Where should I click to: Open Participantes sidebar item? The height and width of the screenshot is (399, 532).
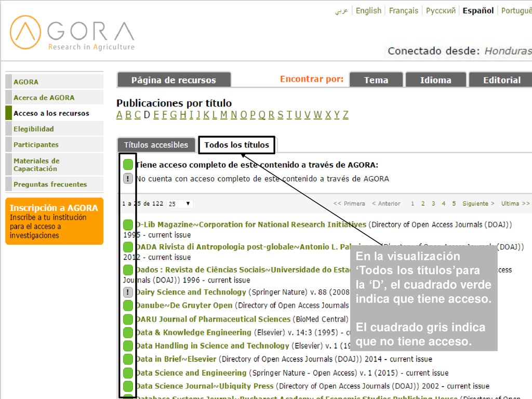pos(54,144)
